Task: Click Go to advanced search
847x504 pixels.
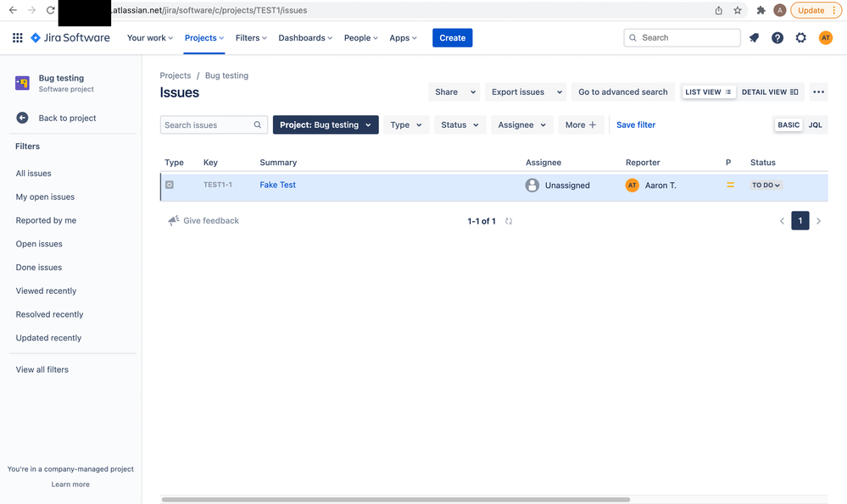Action: [x=623, y=91]
